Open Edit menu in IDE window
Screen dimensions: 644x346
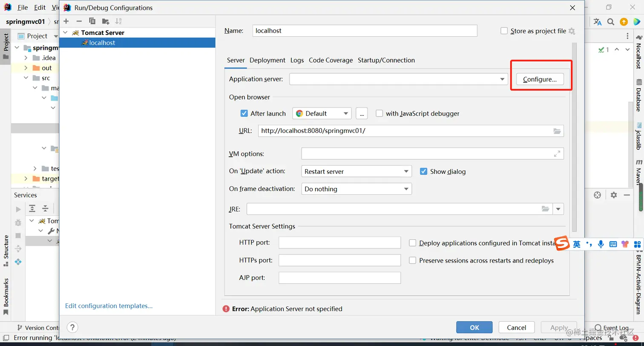[x=40, y=8]
